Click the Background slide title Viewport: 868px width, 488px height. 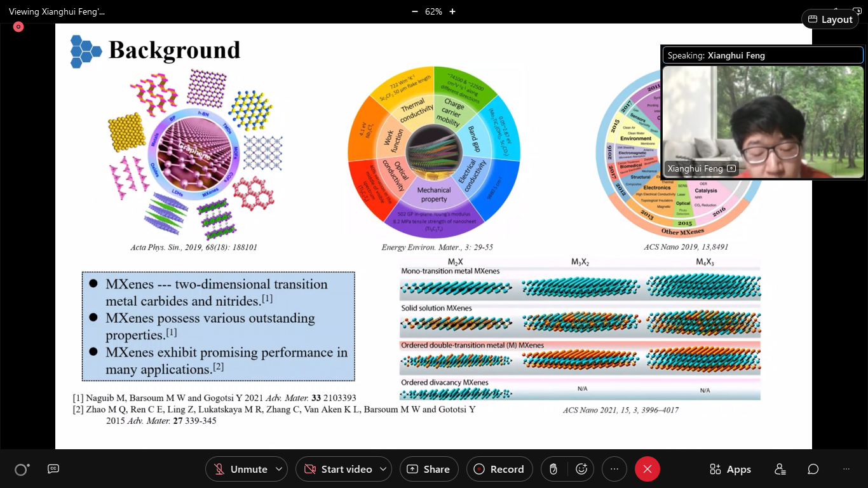[x=174, y=50]
